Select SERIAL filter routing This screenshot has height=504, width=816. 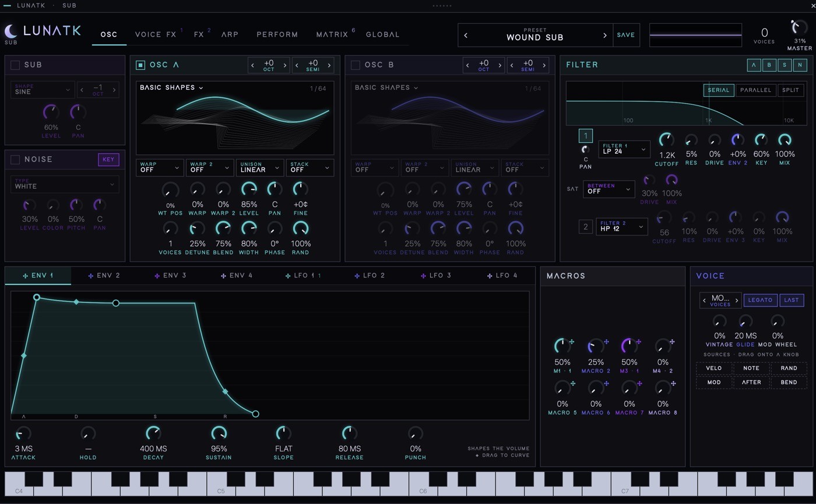719,90
